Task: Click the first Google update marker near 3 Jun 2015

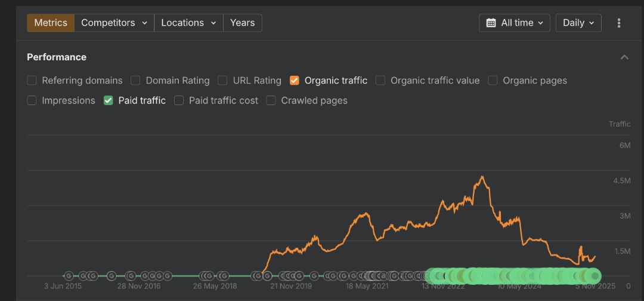Action: tap(69, 276)
